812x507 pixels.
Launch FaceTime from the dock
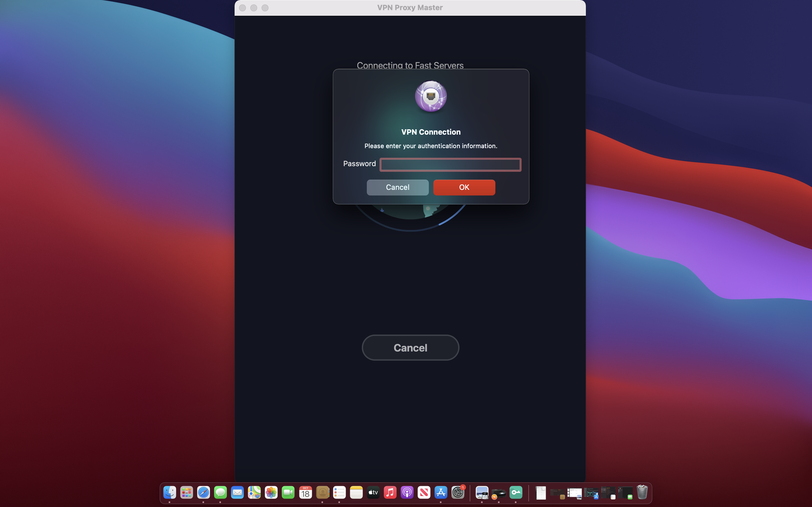pyautogui.click(x=288, y=493)
